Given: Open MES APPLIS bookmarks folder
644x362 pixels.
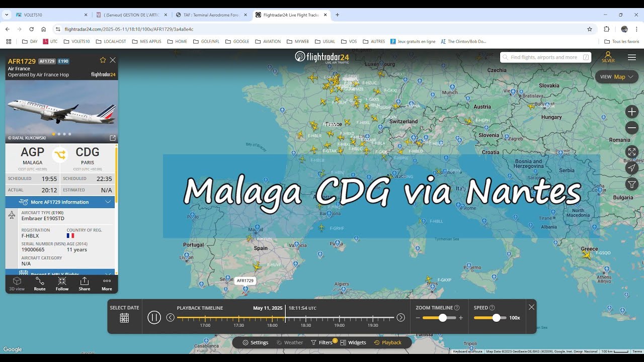Looking at the screenshot, I should tap(146, 41).
